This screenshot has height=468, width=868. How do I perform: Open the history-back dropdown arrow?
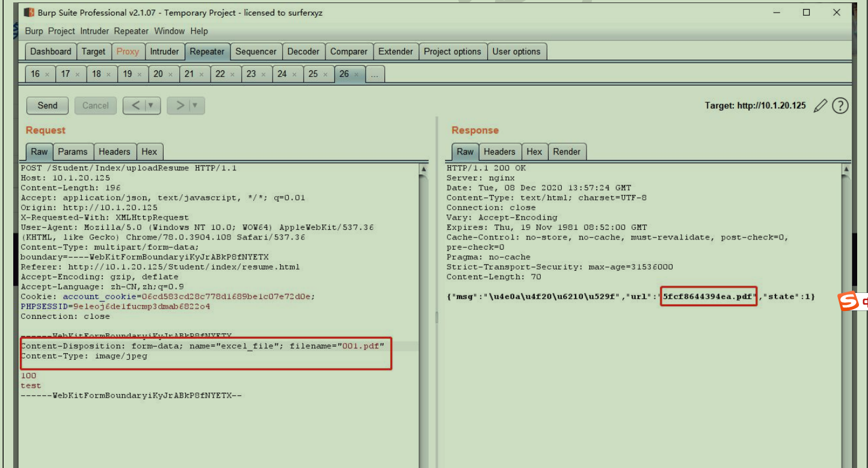[x=152, y=106]
